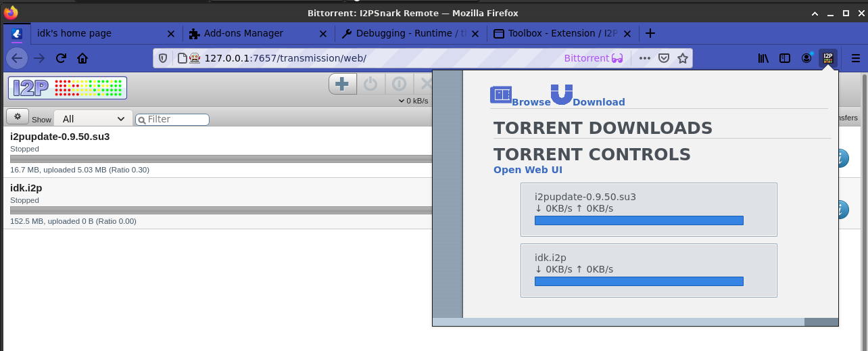Viewport: 868px width, 351px height.
Task: Bookmark this page with the star
Action: tap(683, 58)
